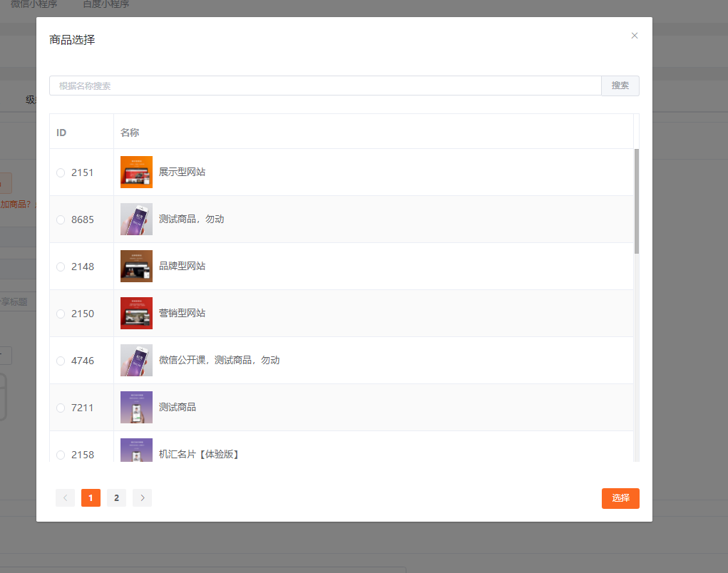Click the product name 营销型网站
728x573 pixels.
pyautogui.click(x=182, y=313)
